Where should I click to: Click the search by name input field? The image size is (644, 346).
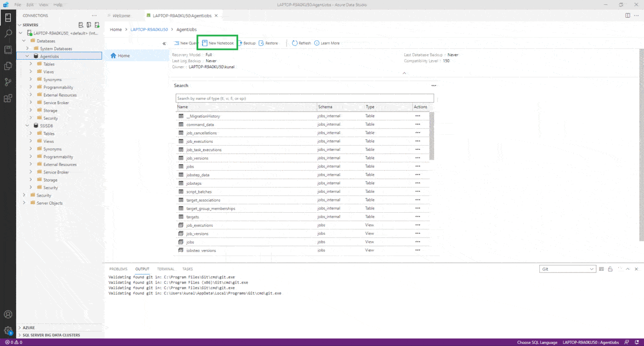(x=305, y=98)
